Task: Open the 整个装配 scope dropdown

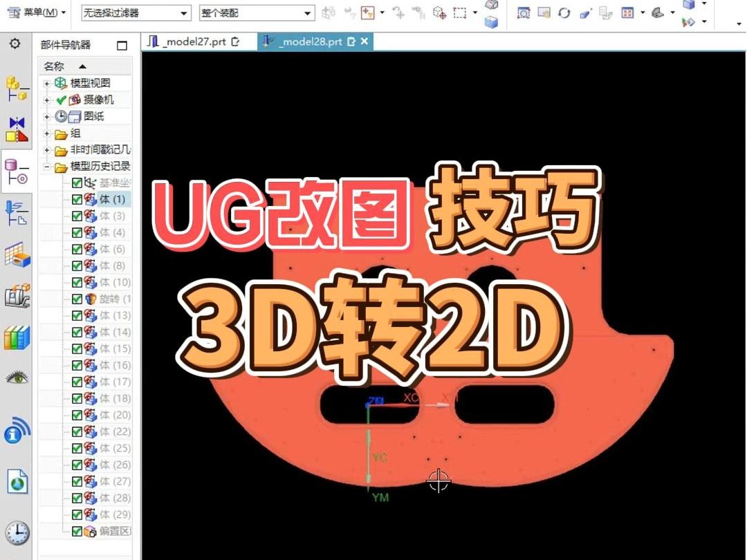Action: [x=307, y=12]
